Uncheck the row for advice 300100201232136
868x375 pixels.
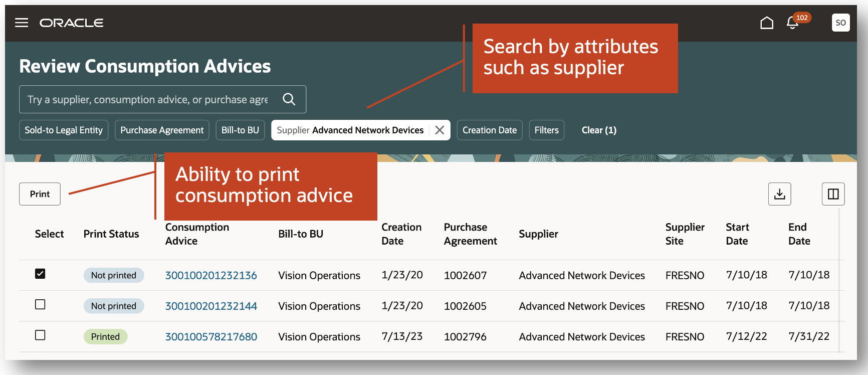coord(40,274)
